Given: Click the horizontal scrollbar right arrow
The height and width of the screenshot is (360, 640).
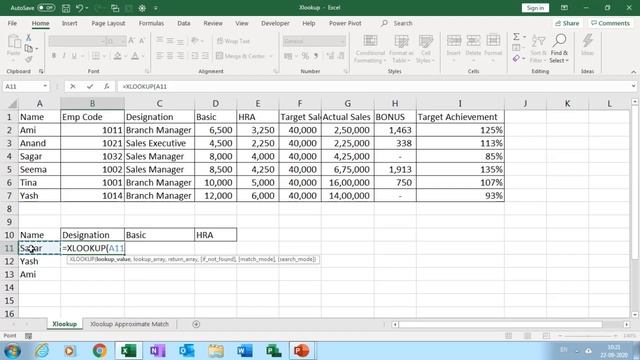Looking at the screenshot, I should (627, 324).
